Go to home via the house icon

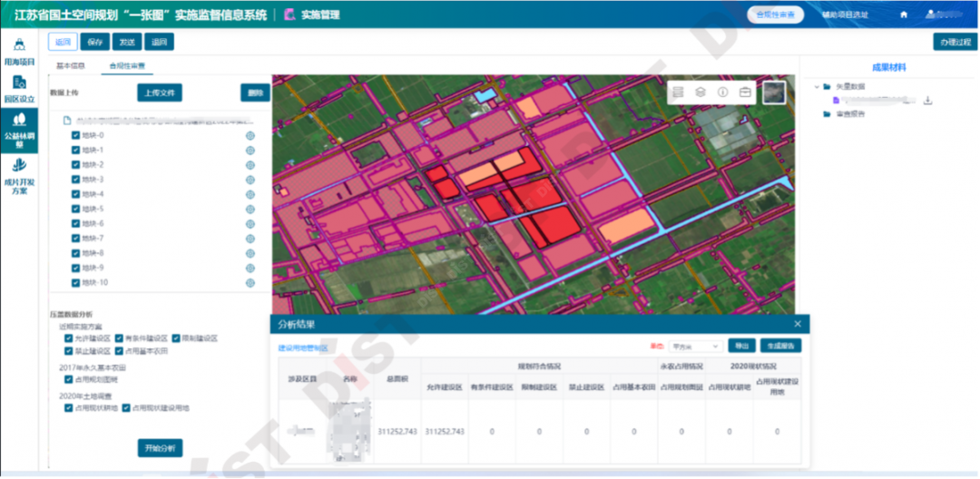pos(903,15)
